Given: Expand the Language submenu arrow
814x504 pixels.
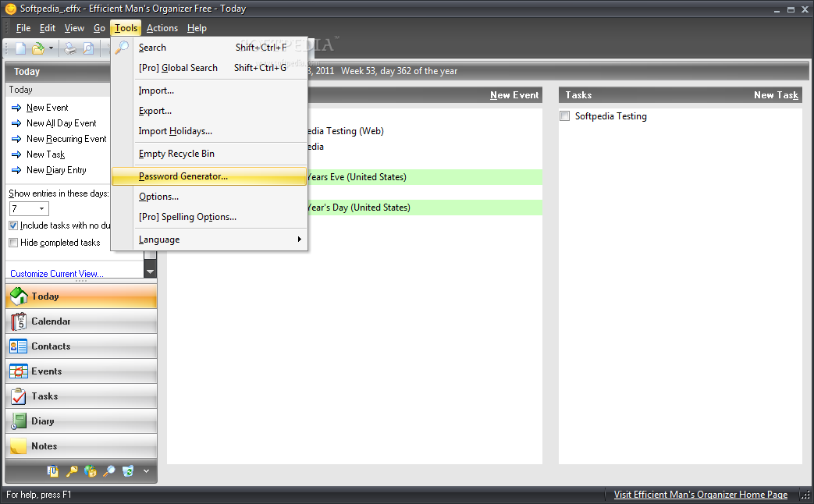Looking at the screenshot, I should coord(300,240).
